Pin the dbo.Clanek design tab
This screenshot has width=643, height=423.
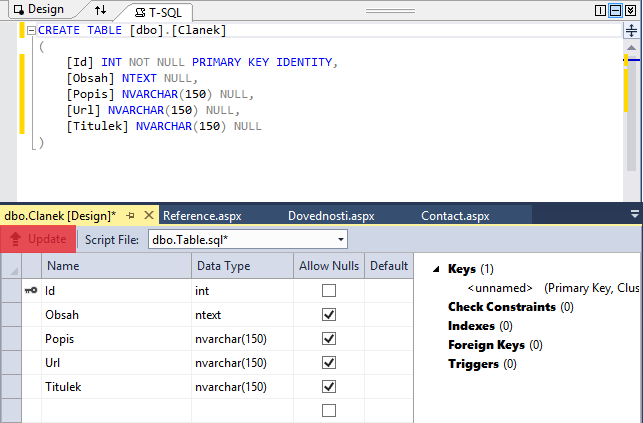point(130,215)
